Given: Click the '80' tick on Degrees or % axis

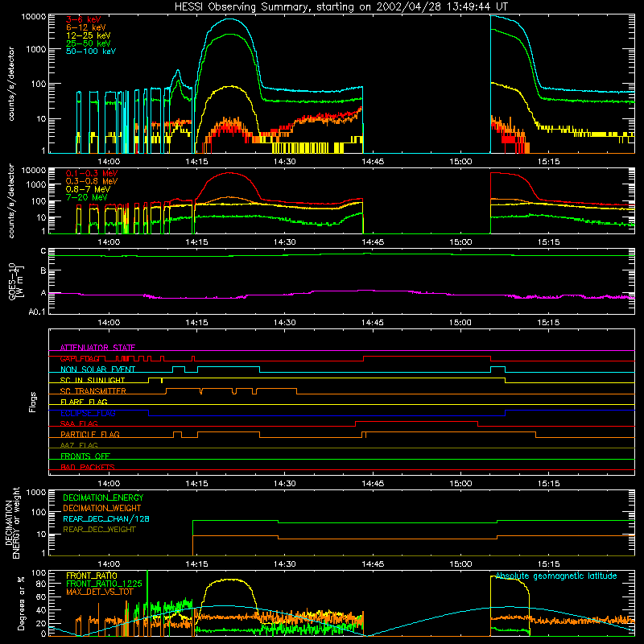Looking at the screenshot, I should tap(41, 584).
